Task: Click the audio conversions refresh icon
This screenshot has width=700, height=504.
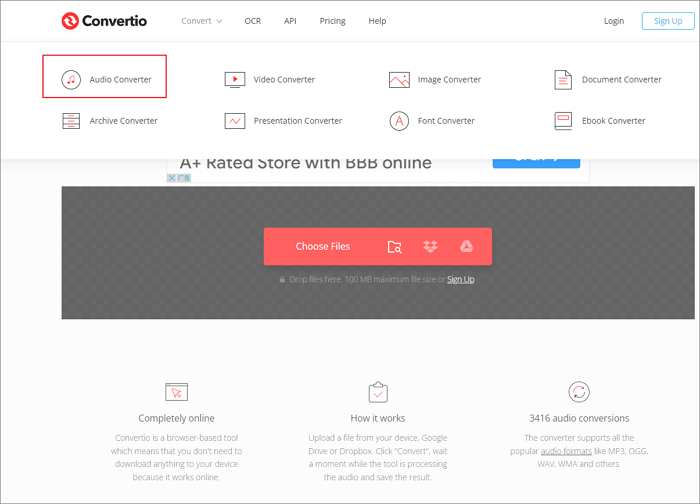Action: coord(579,392)
